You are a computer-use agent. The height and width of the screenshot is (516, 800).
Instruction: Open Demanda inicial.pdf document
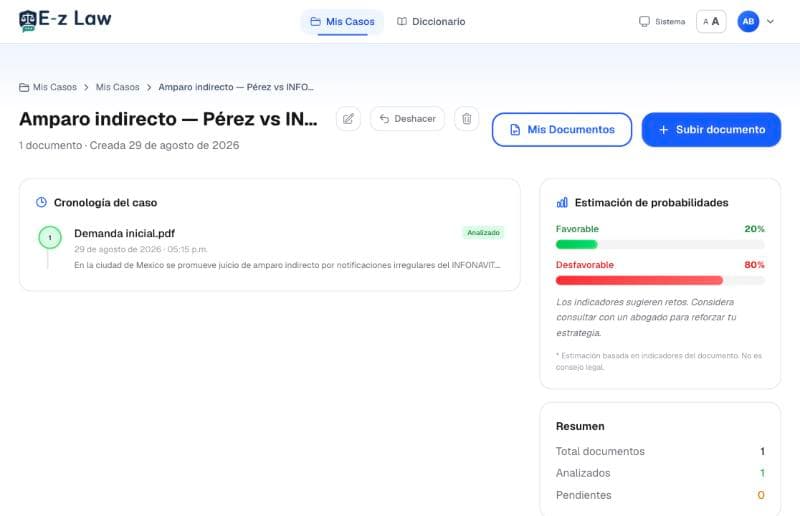124,233
